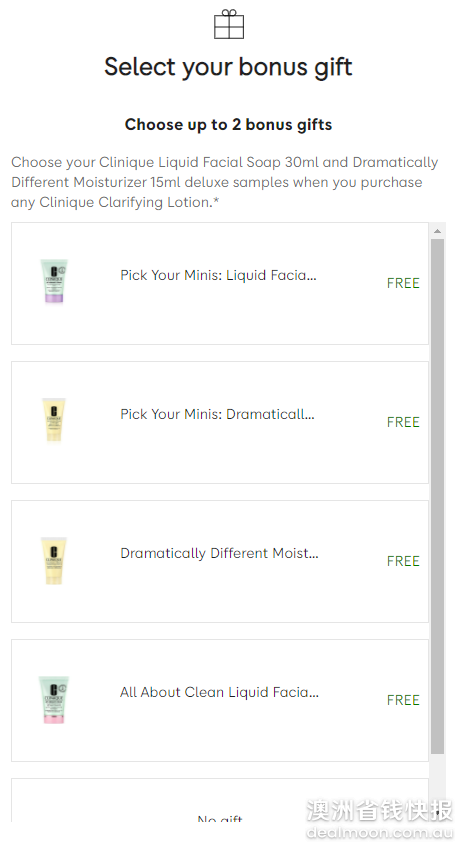Click the Choose up to 2 bonus gifts text
455x849 pixels.
click(x=229, y=125)
